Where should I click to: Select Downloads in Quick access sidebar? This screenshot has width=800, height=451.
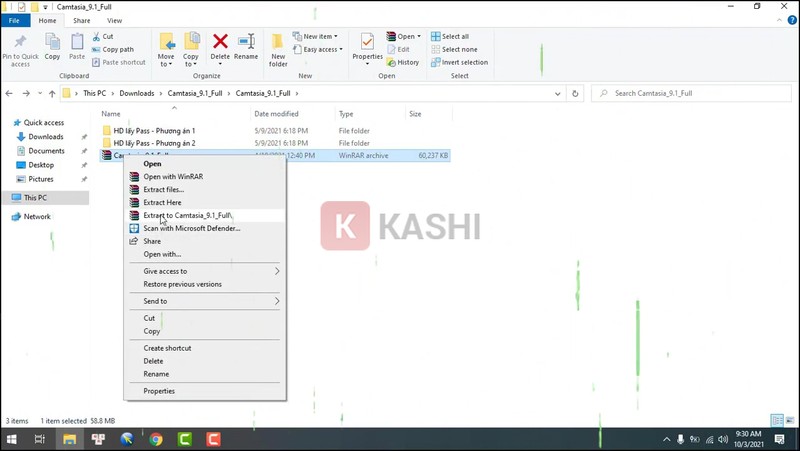tap(46, 137)
